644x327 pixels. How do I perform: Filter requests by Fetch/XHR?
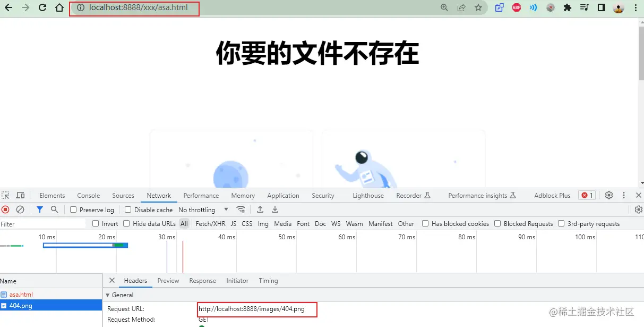(x=211, y=224)
